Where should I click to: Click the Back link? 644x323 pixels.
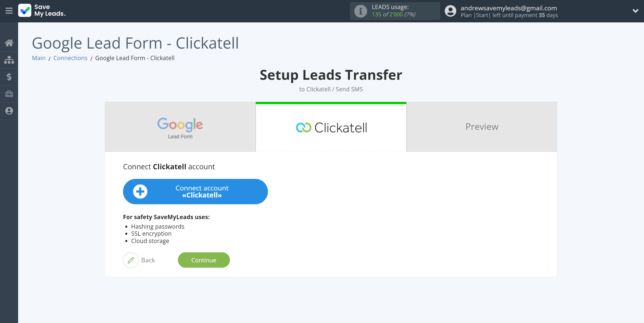click(x=147, y=260)
